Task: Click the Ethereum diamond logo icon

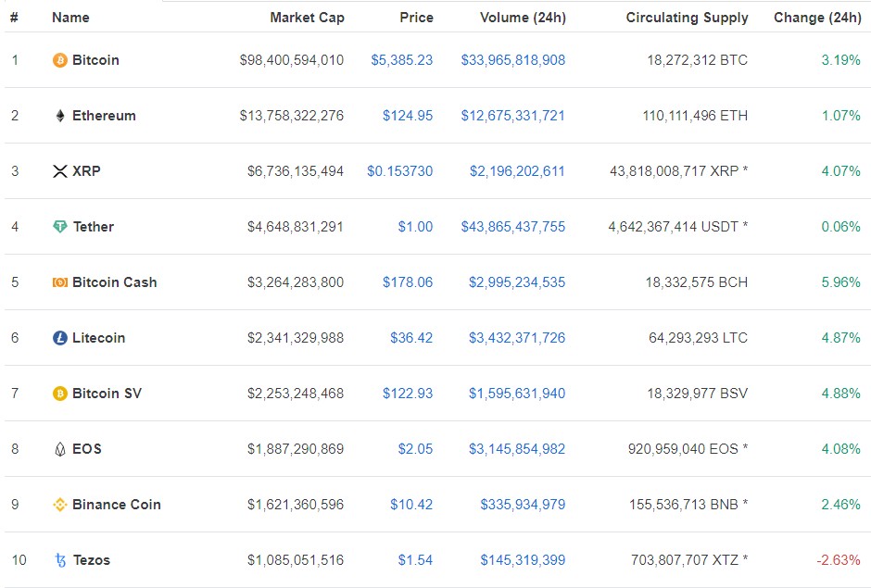Action: [x=60, y=116]
